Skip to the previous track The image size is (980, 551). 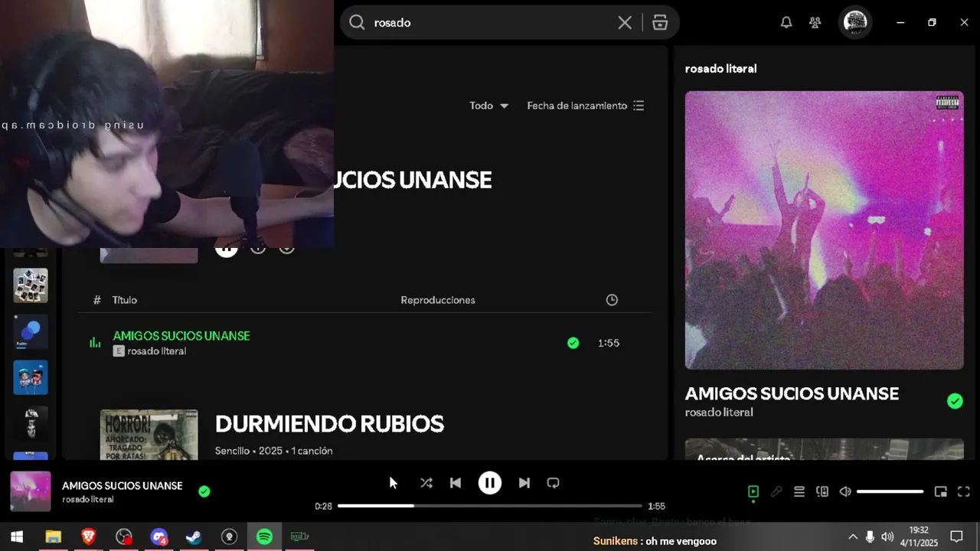pos(456,483)
